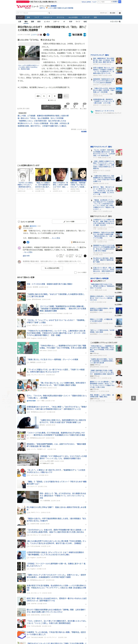Screen dimensions: 138x644
Task: Click the search magnifier icon in the top bar
Action: tap(120, 2)
